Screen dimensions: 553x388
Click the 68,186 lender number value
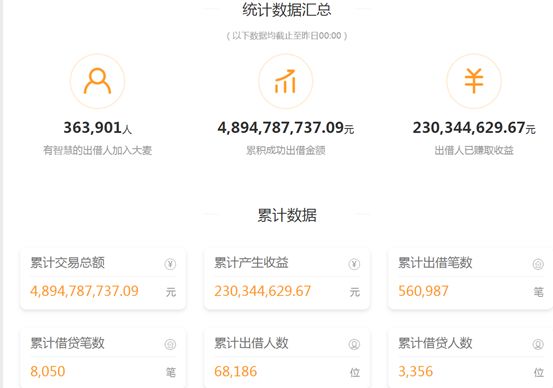pos(236,371)
